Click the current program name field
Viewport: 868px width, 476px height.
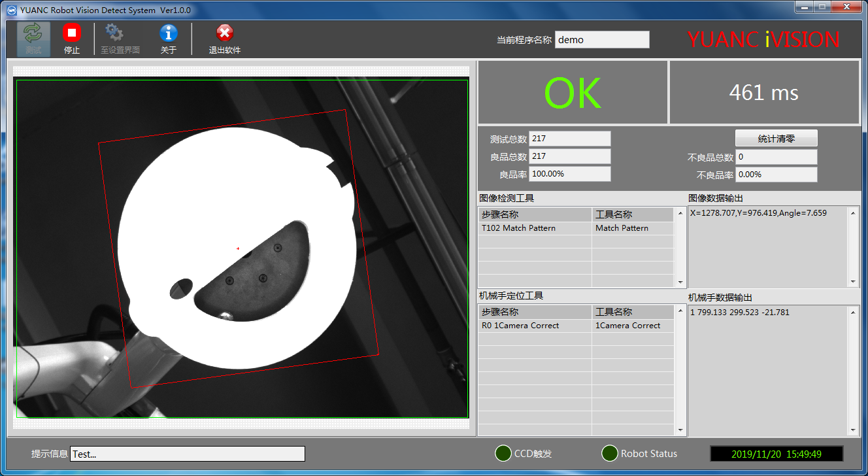point(602,40)
